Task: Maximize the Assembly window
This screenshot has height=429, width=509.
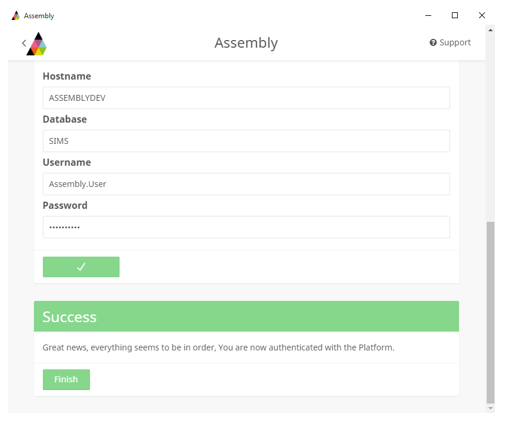Action: tap(455, 15)
